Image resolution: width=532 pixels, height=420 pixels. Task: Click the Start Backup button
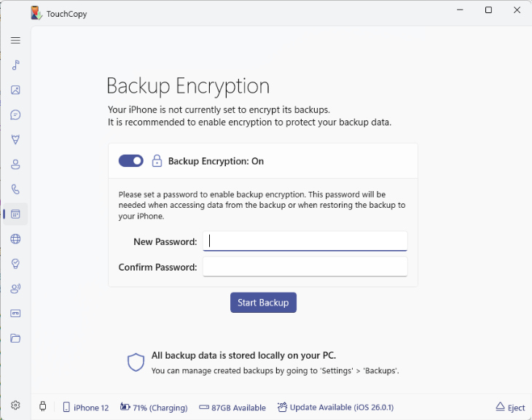pos(263,303)
